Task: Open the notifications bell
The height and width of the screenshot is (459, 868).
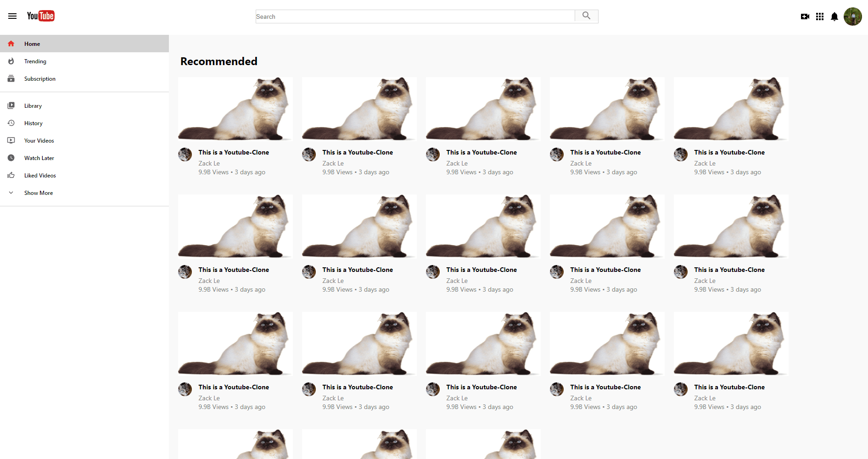Action: (834, 17)
